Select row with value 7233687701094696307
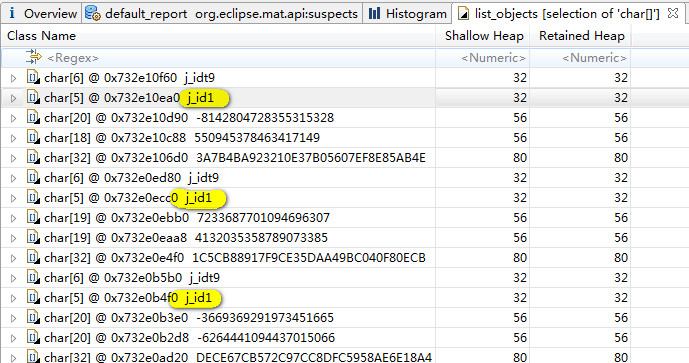This screenshot has height=363, width=689. coord(187,218)
